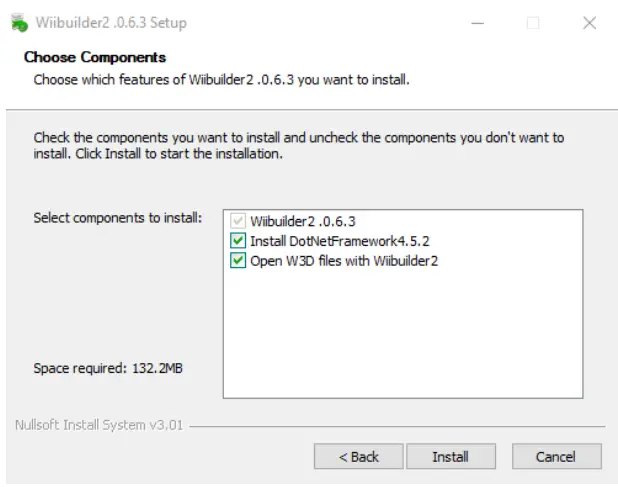Minimize the Wiibuilder2 Setup window
The width and height of the screenshot is (618, 487).
point(477,22)
